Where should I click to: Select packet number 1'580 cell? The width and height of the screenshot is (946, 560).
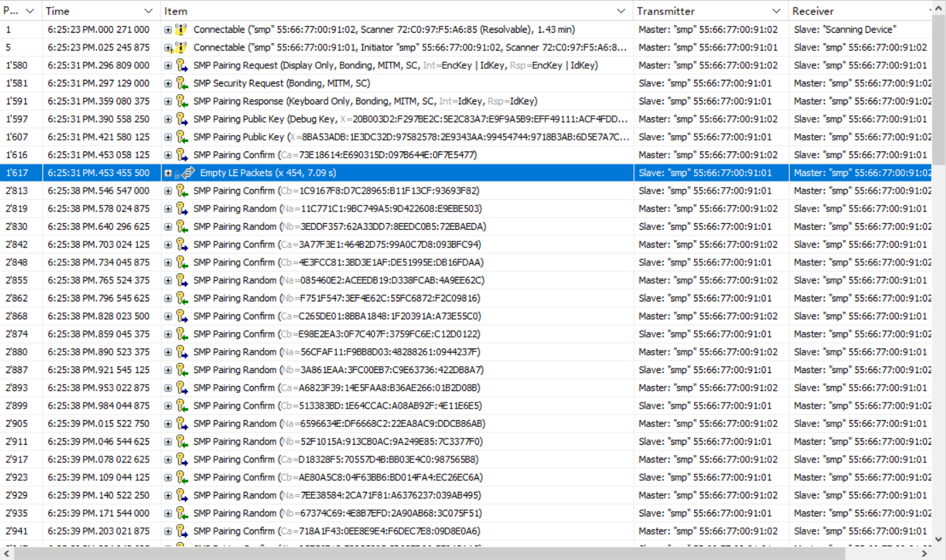pyautogui.click(x=21, y=65)
